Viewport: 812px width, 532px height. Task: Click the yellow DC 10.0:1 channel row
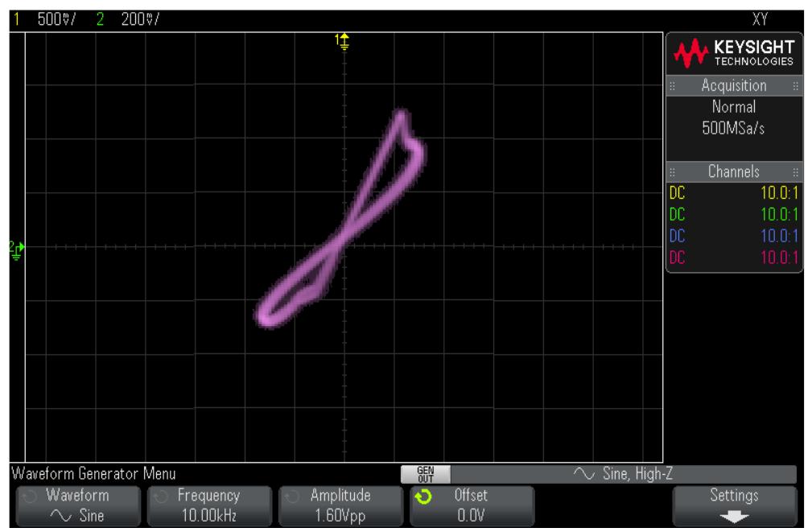(734, 193)
